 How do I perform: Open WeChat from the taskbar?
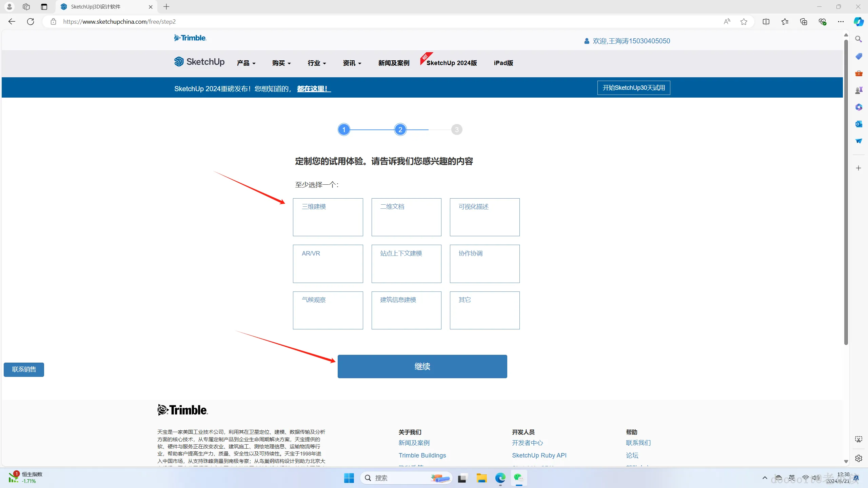coord(518,478)
